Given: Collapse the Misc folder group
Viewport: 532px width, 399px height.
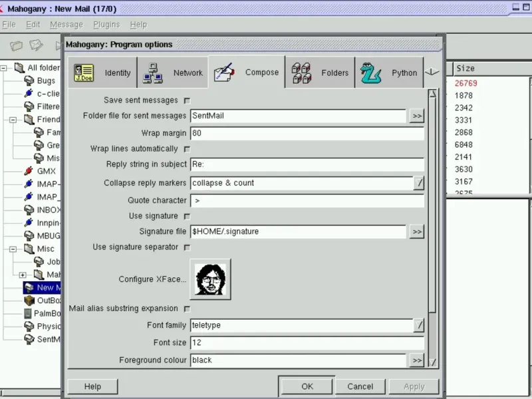Looking at the screenshot, I should [13, 249].
